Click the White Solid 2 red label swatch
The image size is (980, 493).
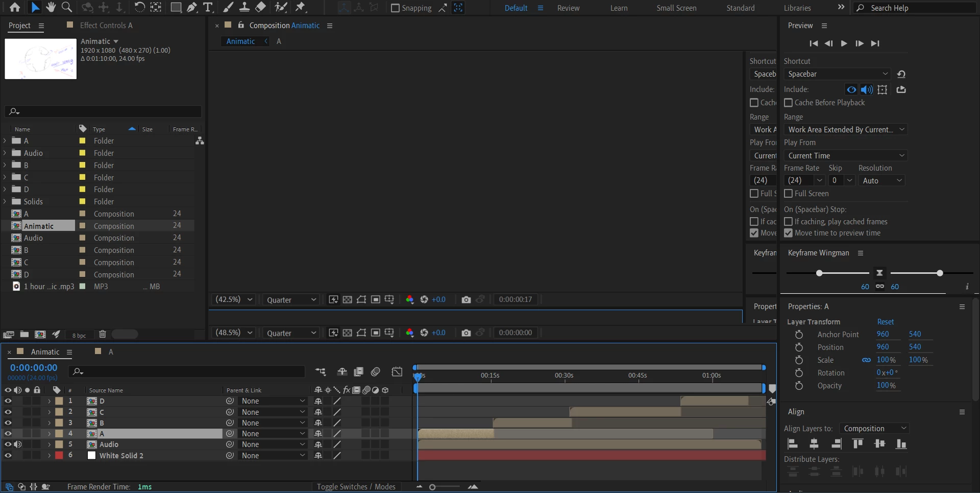59,455
